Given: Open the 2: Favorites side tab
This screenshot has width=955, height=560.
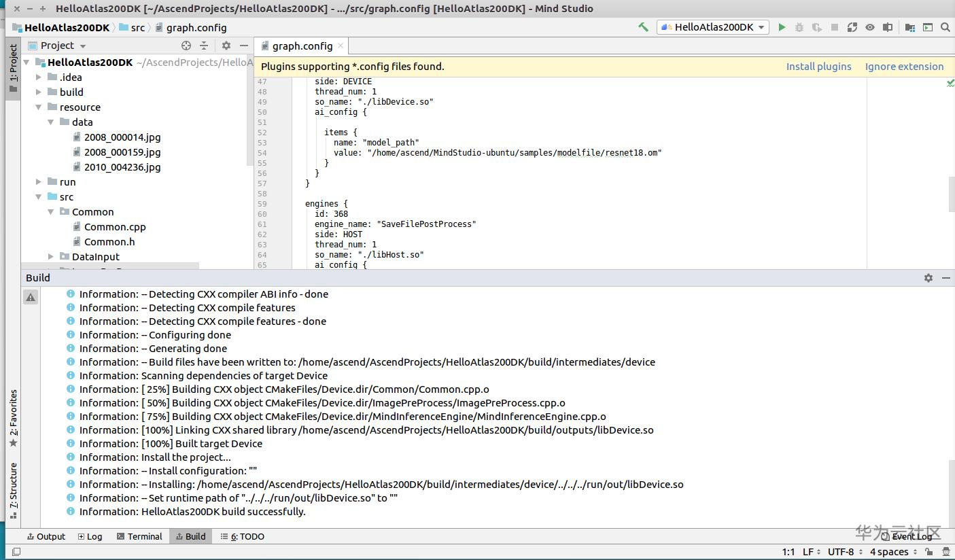Looking at the screenshot, I should coord(13,418).
